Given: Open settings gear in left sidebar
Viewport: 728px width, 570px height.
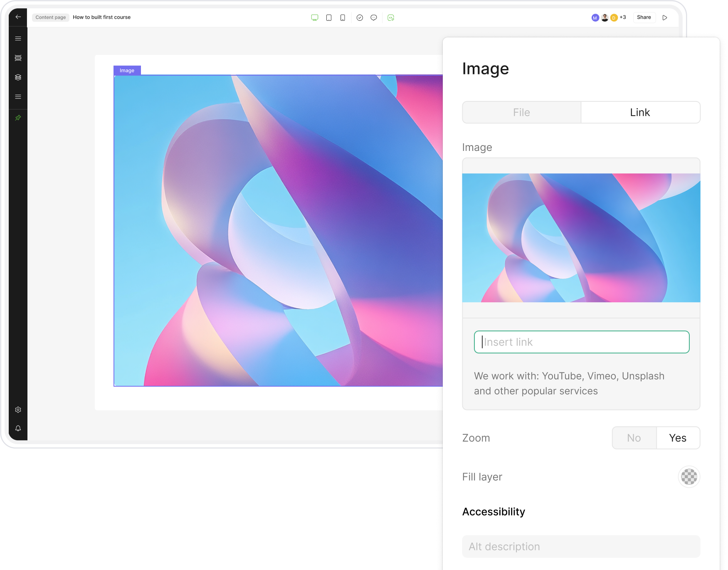Looking at the screenshot, I should (x=18, y=410).
